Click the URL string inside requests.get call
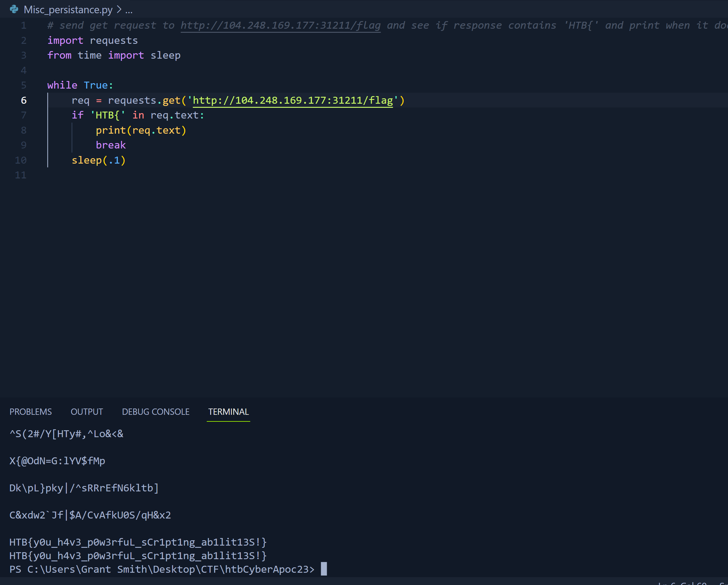 pos(292,100)
